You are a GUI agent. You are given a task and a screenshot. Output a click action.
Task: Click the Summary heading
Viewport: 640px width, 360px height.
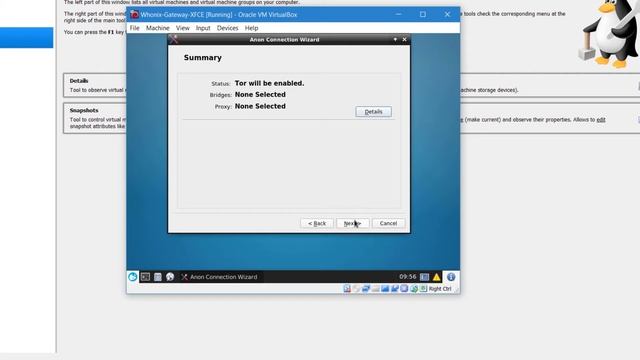click(x=202, y=58)
